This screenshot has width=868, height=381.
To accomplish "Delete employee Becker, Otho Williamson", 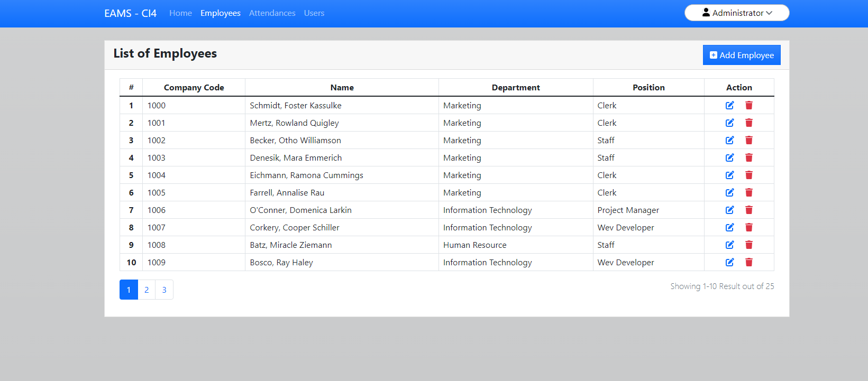I will (749, 140).
